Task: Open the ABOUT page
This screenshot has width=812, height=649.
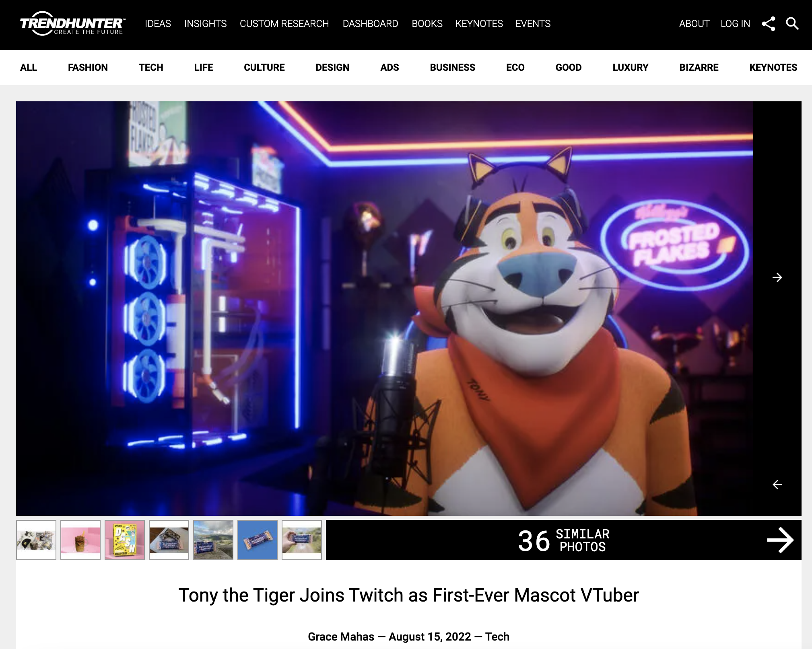Action: coord(694,24)
